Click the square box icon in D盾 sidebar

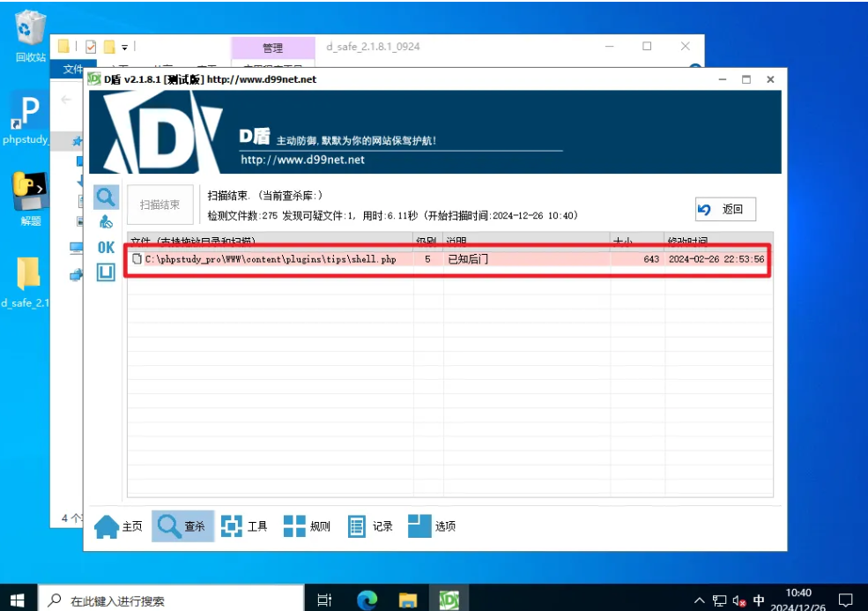106,272
